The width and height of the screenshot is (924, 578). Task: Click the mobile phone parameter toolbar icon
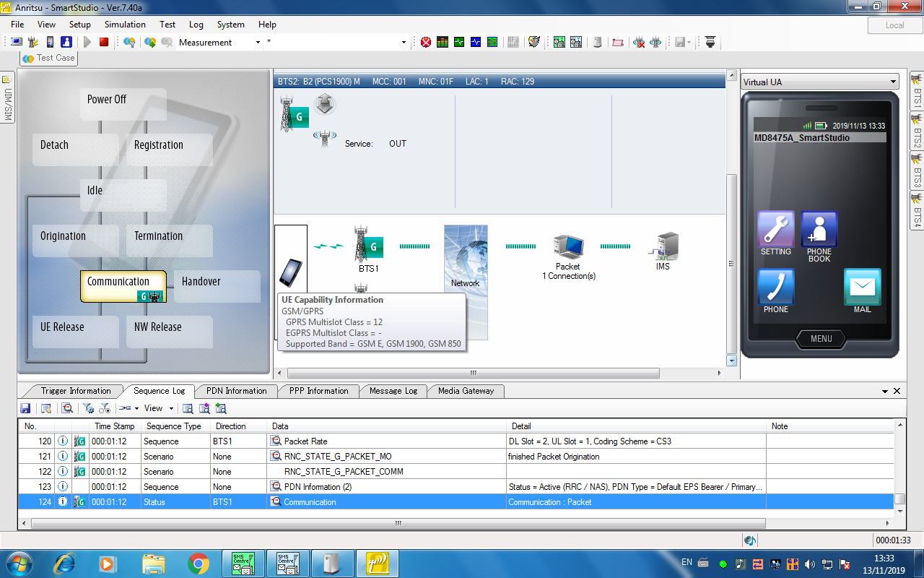(x=50, y=42)
